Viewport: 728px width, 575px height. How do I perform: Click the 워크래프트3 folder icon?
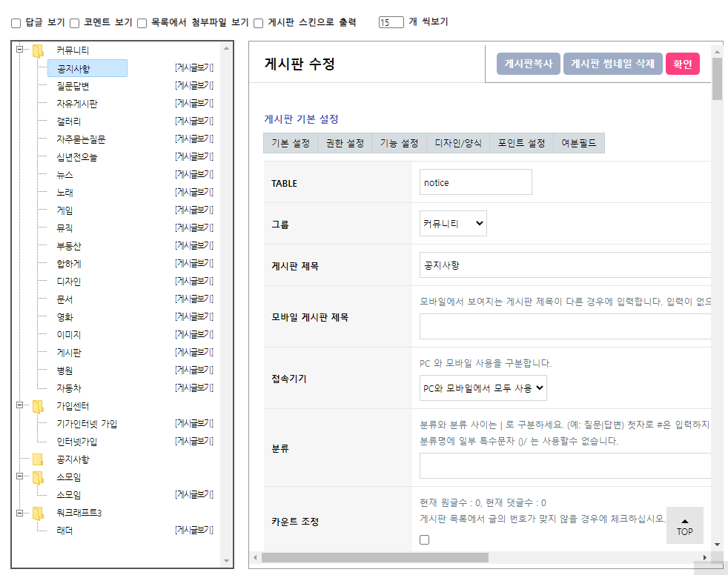click(x=38, y=513)
